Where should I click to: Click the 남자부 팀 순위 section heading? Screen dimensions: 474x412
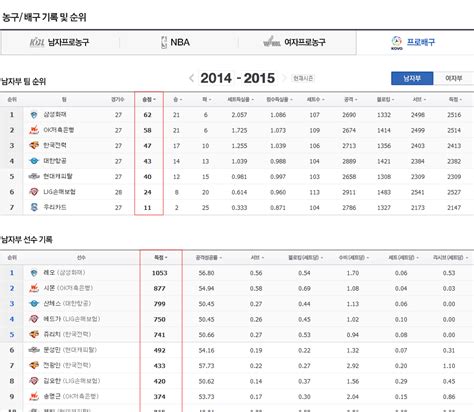pyautogui.click(x=23, y=81)
